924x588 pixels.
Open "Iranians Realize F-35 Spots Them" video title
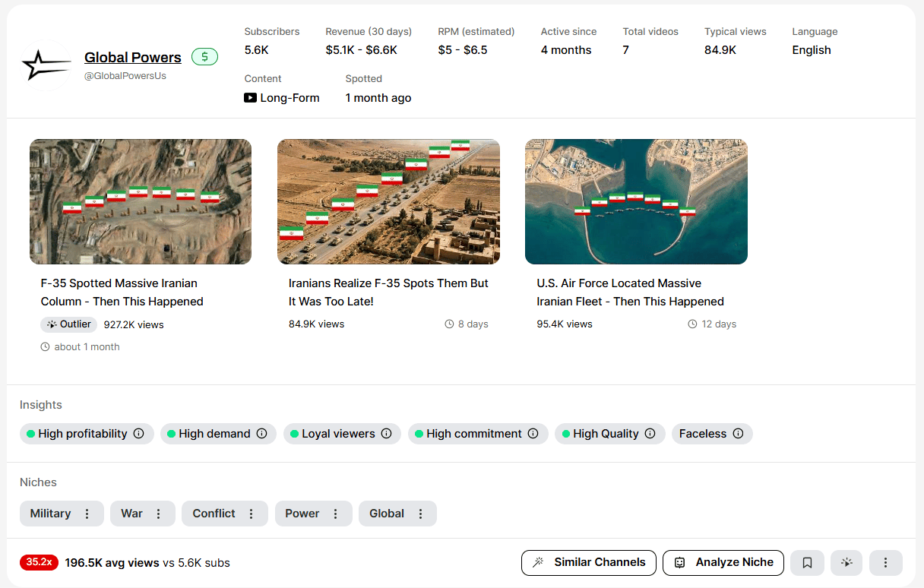click(x=388, y=292)
